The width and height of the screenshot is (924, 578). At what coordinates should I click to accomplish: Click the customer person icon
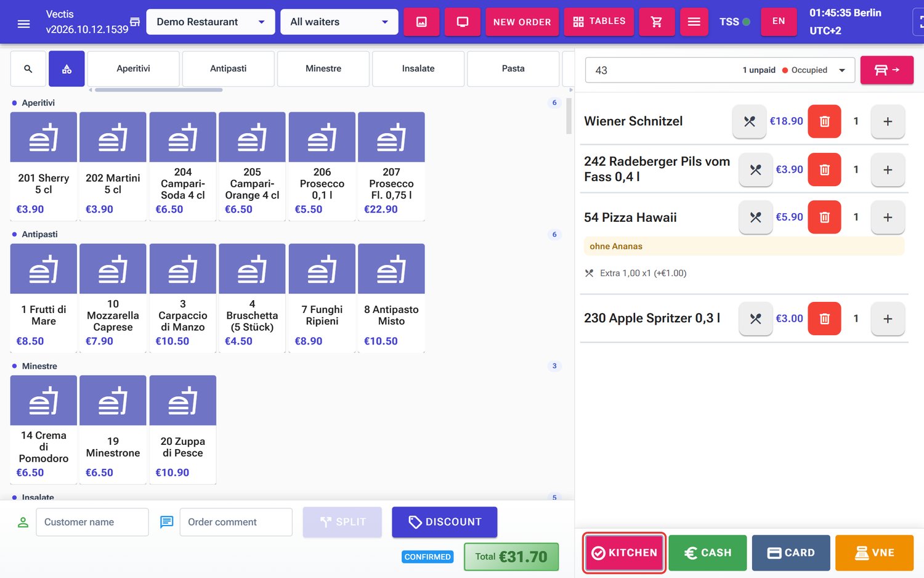coord(23,522)
